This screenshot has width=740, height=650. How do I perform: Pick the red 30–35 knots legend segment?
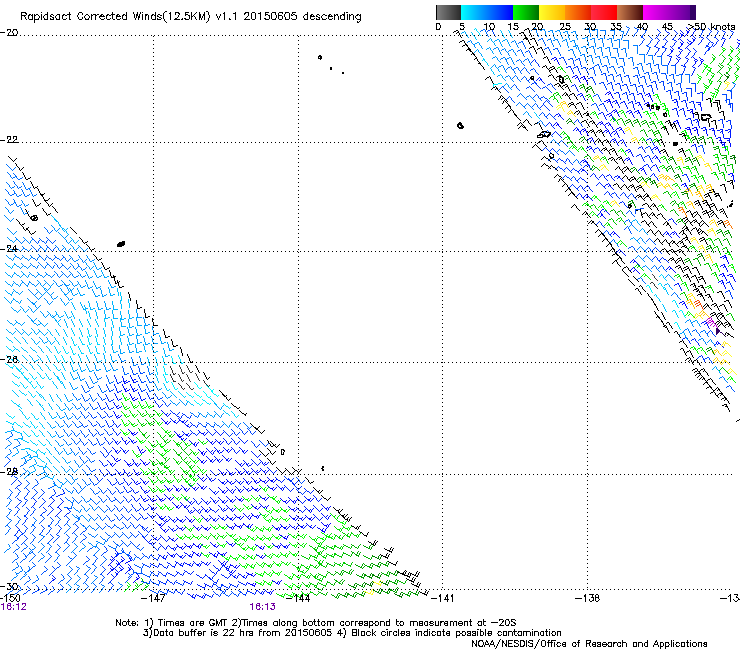[x=604, y=12]
